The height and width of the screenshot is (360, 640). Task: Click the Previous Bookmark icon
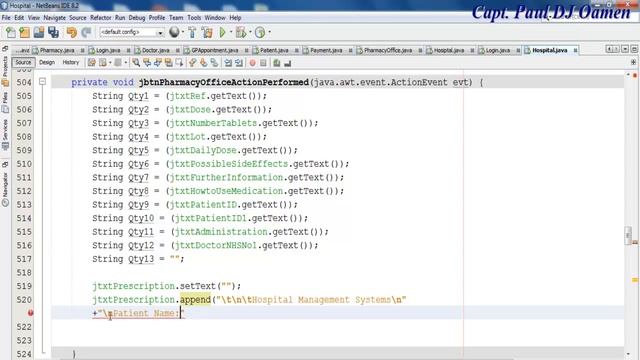[192, 63]
